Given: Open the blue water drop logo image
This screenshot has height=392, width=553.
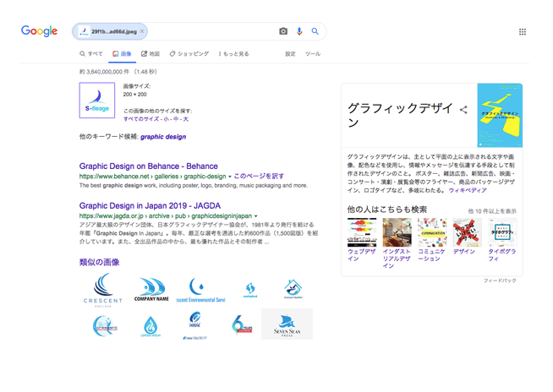Looking at the screenshot, I should 151,326.
